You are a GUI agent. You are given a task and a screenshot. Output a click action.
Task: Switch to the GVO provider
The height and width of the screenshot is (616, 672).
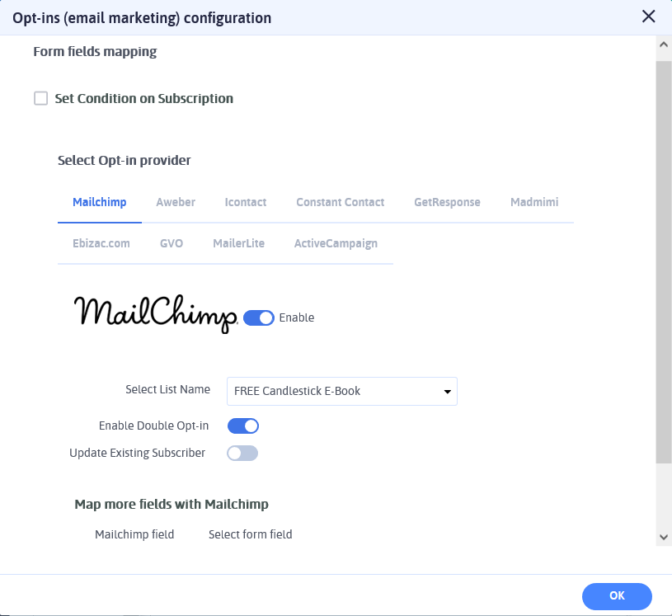(171, 243)
